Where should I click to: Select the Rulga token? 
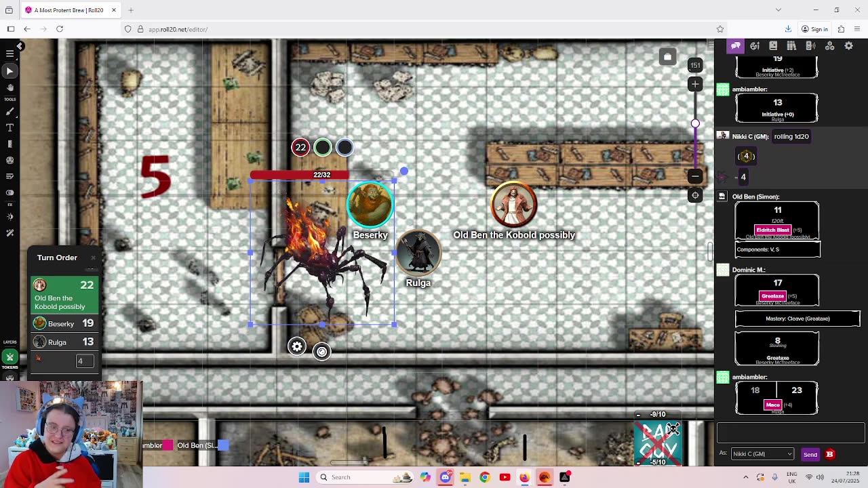click(x=418, y=252)
